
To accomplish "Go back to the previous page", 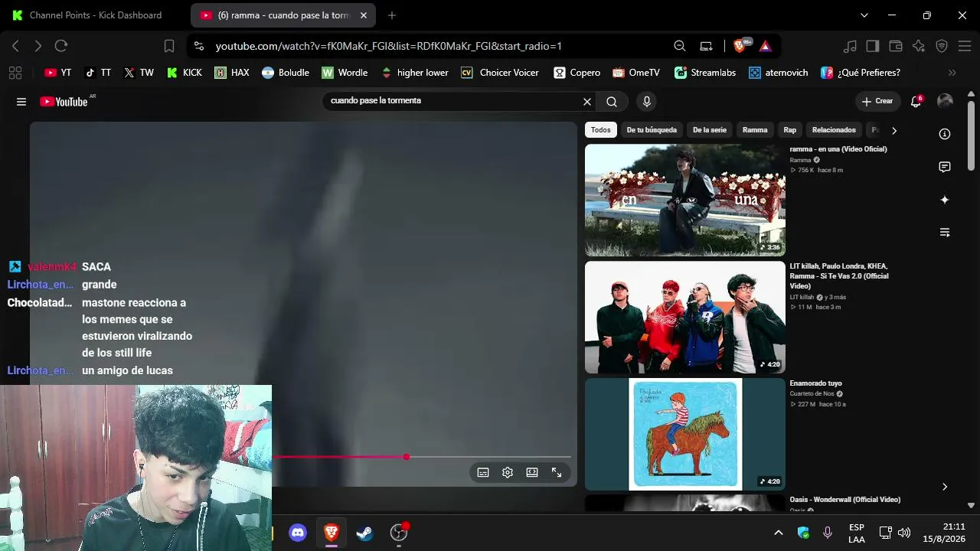I will (x=15, y=46).
